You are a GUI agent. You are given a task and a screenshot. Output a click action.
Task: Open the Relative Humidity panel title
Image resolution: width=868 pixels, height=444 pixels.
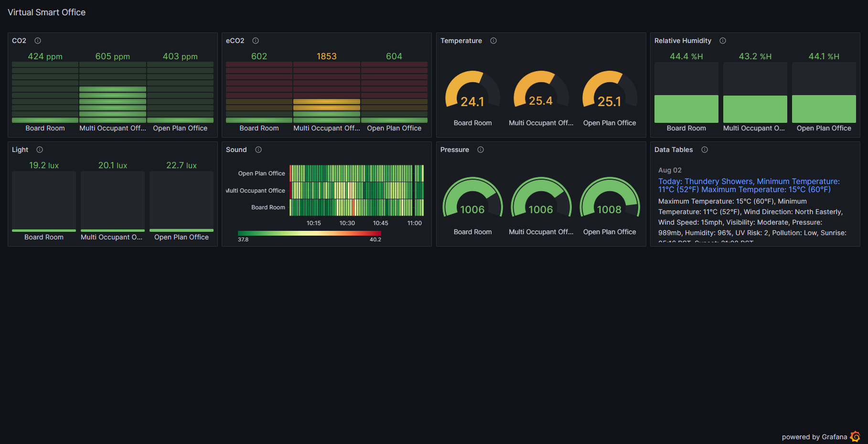(x=683, y=41)
